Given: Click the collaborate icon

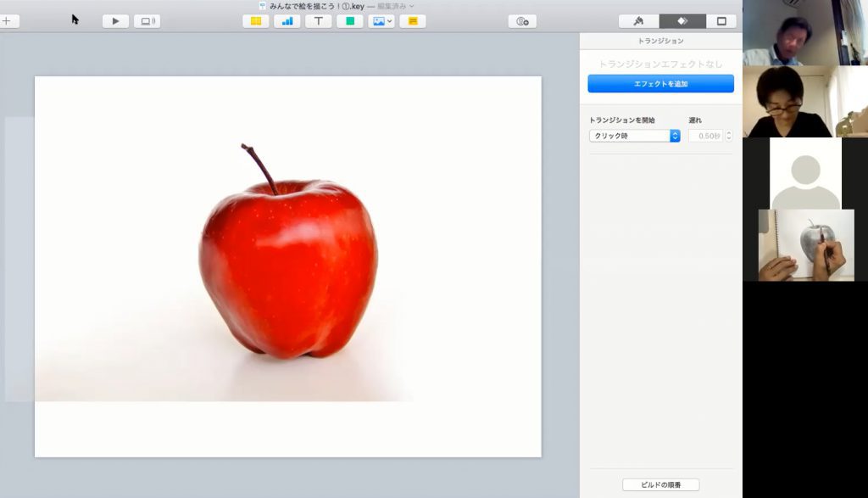Looking at the screenshot, I should [522, 21].
